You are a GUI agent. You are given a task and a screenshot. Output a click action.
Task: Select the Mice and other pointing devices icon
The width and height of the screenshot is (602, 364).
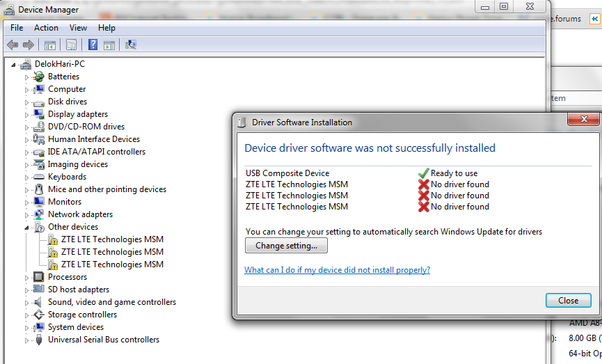(38, 189)
